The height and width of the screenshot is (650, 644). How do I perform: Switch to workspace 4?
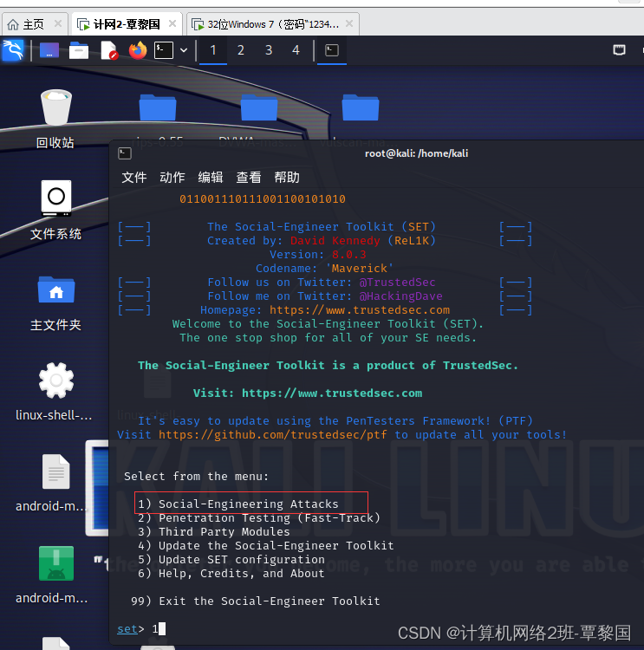coord(296,50)
